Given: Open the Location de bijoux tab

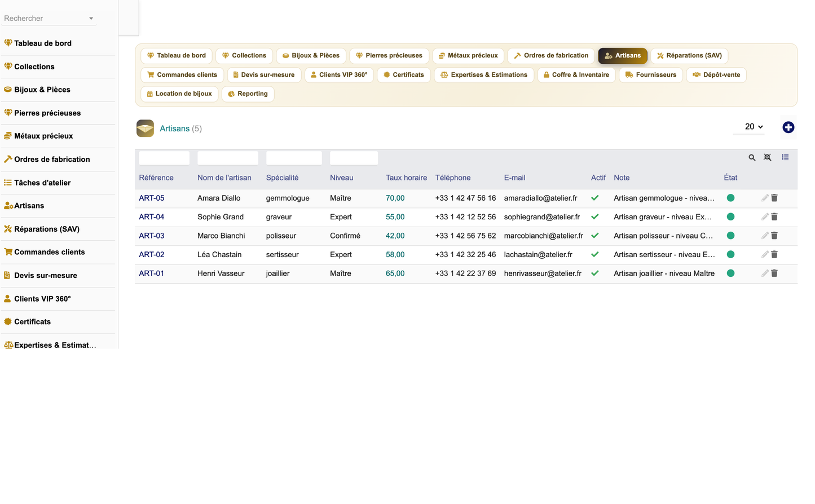Looking at the screenshot, I should coord(179,94).
